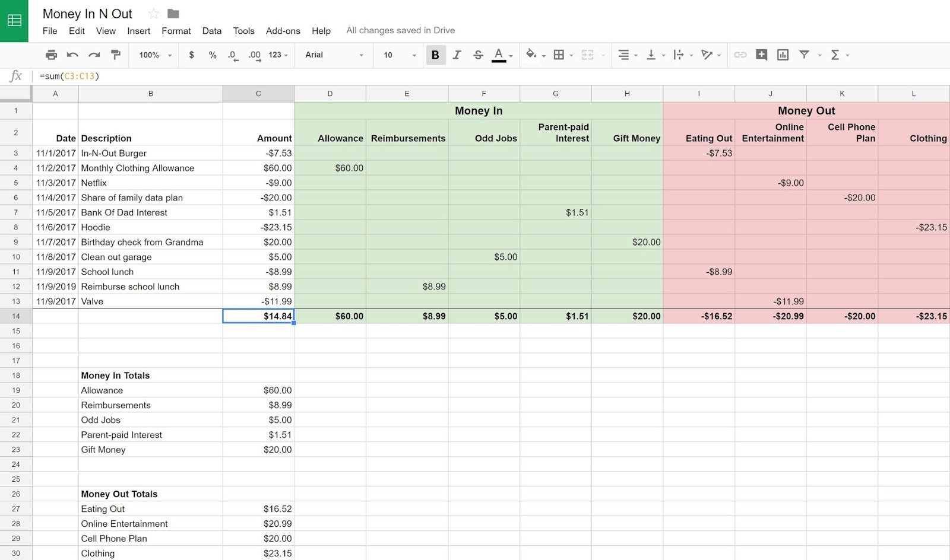The height and width of the screenshot is (560, 950).
Task: Click 'All changes saved in Drive' link
Action: click(400, 30)
